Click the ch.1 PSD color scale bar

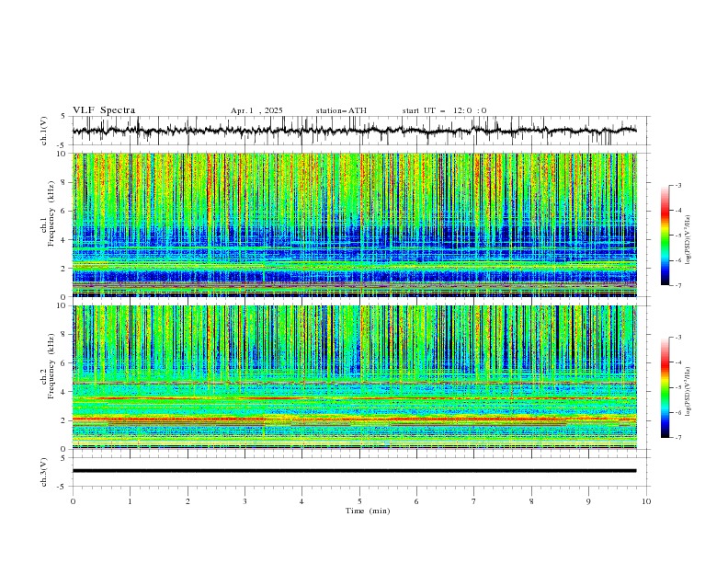(x=665, y=236)
